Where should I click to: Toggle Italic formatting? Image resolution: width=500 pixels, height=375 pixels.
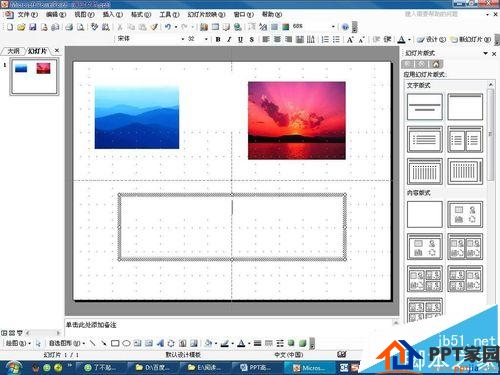coord(229,39)
